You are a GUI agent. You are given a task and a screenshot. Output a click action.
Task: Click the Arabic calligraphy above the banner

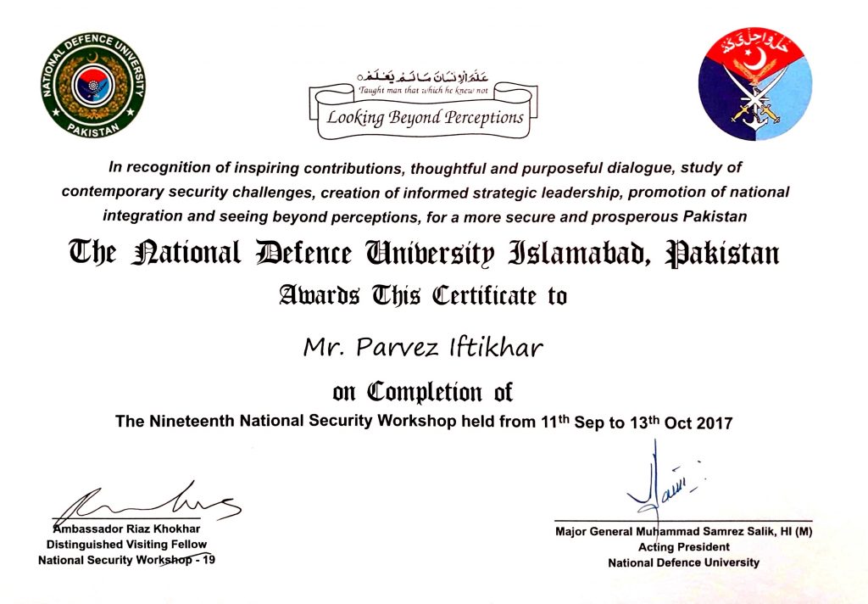pyautogui.click(x=424, y=75)
